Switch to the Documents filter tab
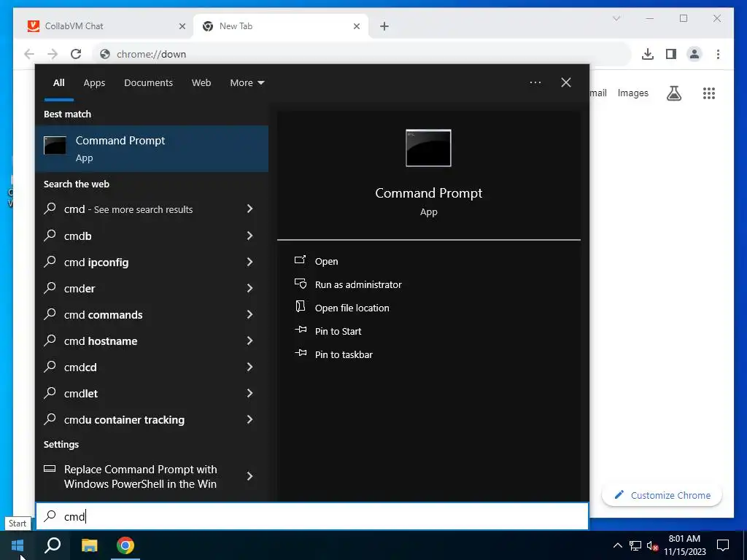747x560 pixels. 148,82
